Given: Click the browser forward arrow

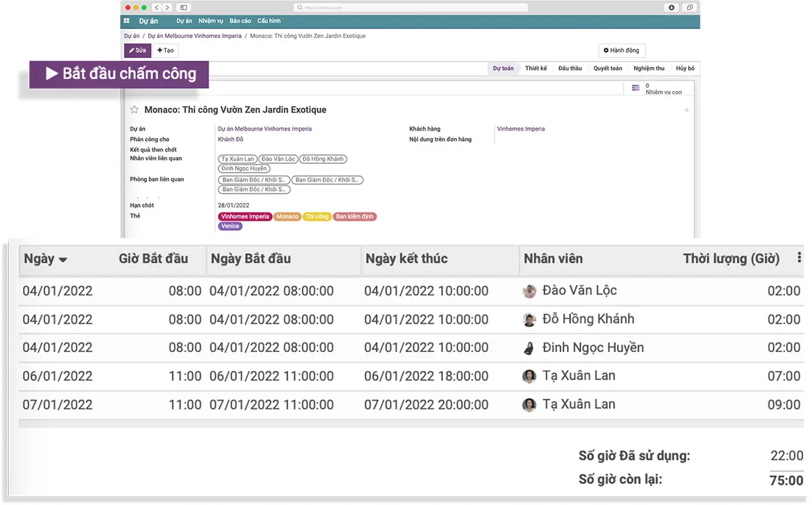Looking at the screenshot, I should 167,7.
